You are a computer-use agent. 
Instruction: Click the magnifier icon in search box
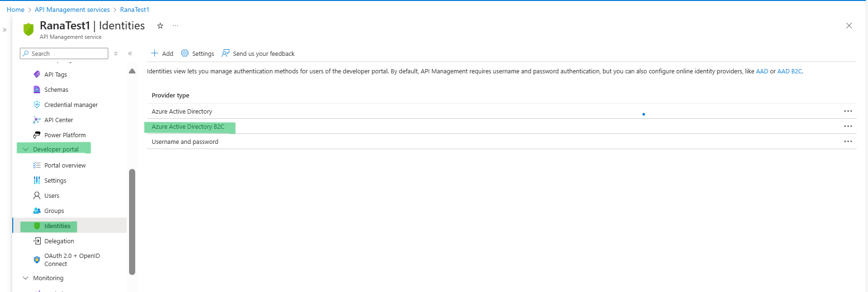coord(26,53)
